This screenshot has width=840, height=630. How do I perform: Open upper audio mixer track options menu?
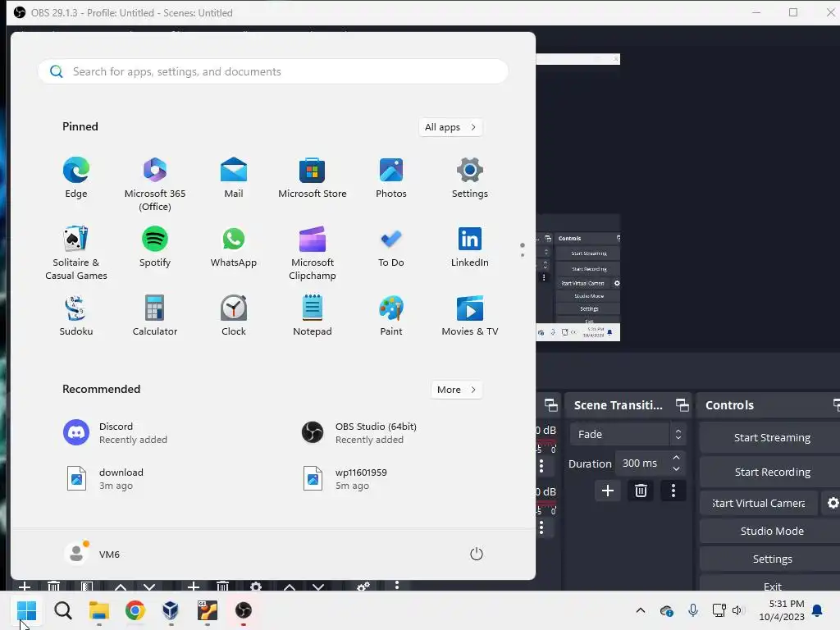point(541,466)
